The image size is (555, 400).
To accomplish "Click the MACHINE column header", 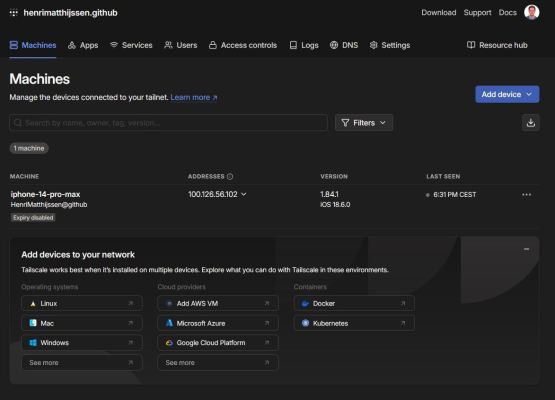I will (x=24, y=176).
